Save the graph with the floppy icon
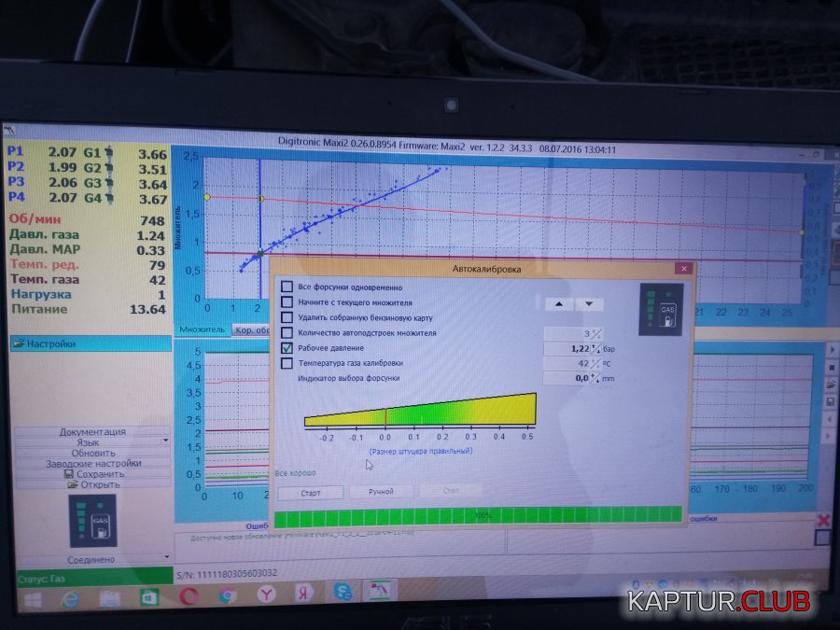This screenshot has height=630, width=840. point(832,401)
